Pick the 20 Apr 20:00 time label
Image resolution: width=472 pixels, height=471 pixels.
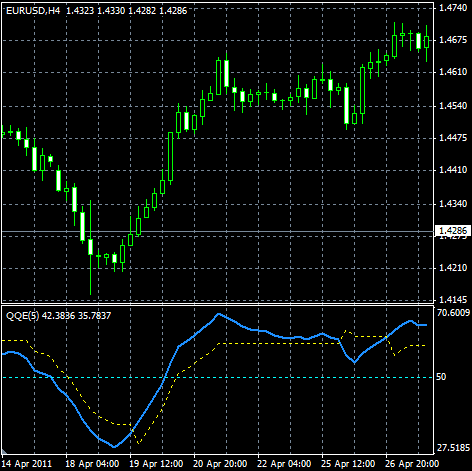click(x=220, y=464)
